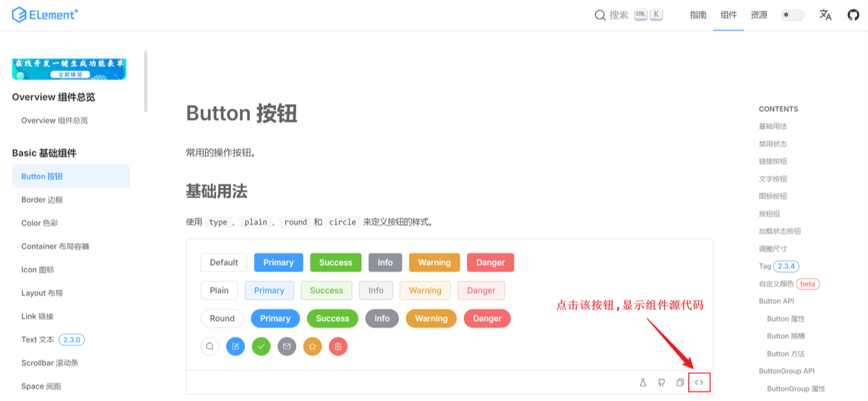
Task: Click the blue circular edit icon button
Action: pyautogui.click(x=235, y=347)
